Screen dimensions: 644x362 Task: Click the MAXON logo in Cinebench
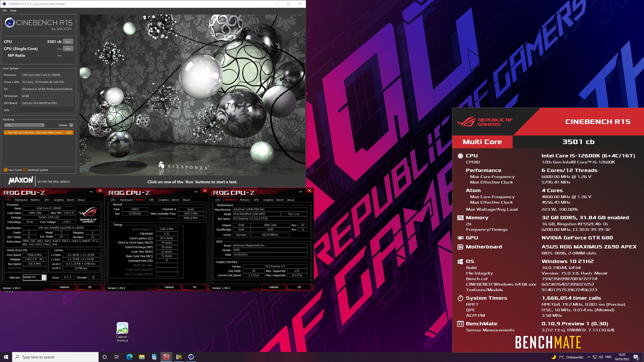[x=21, y=180]
